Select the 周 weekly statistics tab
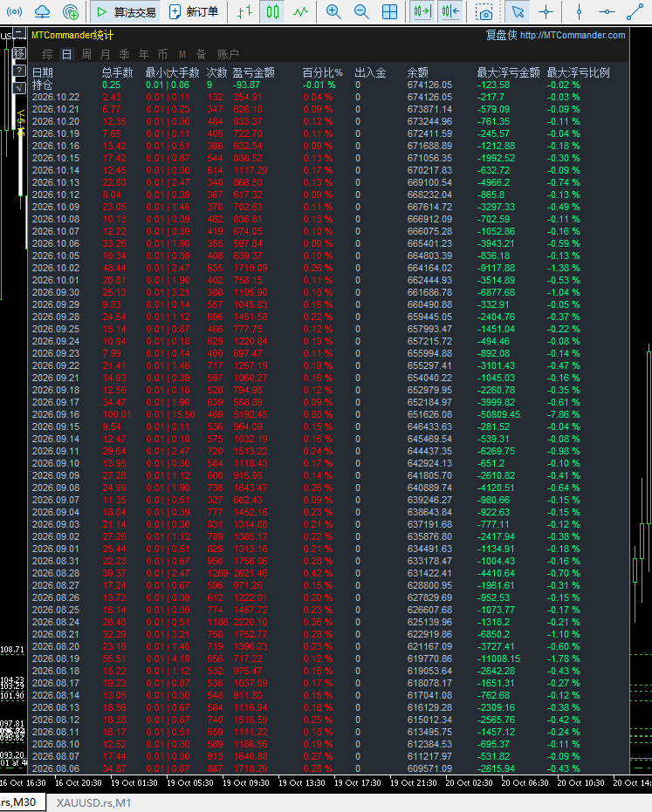652x812 pixels. tap(86, 54)
